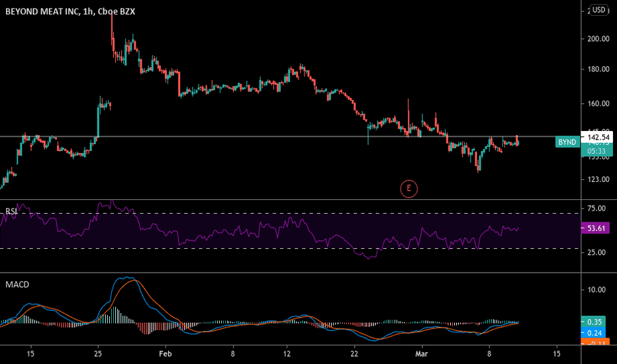
Task: Select the RSI indicator label
Action: (x=11, y=211)
